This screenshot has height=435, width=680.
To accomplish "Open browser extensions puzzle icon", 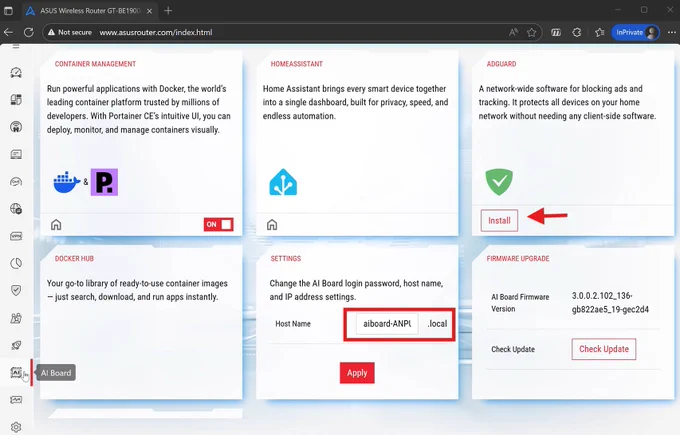I will click(577, 32).
